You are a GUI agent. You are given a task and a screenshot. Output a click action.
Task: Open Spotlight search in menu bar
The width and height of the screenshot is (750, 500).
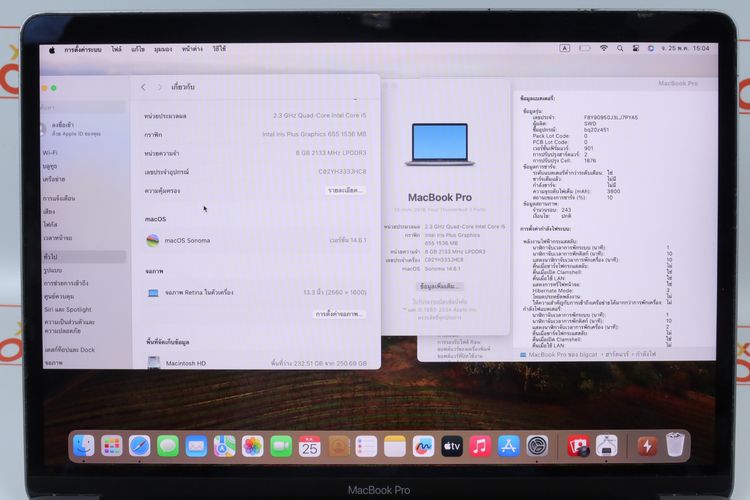620,48
